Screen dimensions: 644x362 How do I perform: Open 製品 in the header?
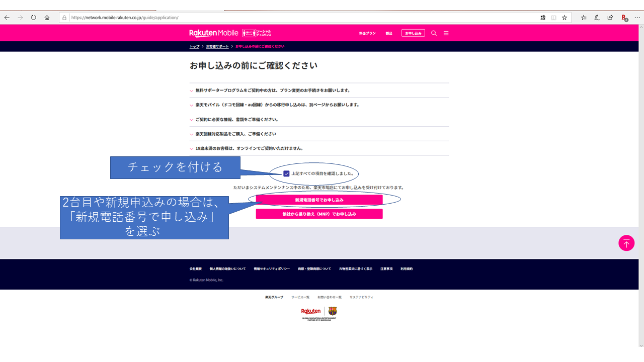coord(389,33)
